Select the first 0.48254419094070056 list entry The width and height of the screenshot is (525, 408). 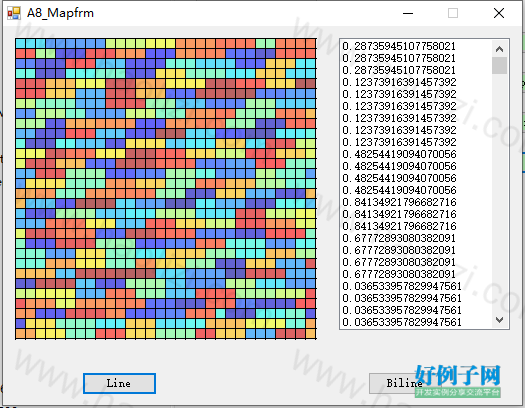399,154
